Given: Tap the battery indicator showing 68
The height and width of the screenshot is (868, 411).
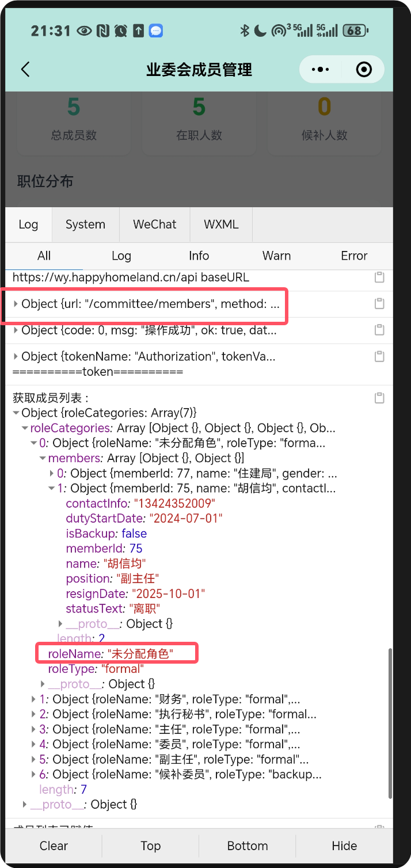Looking at the screenshot, I should click(x=355, y=31).
